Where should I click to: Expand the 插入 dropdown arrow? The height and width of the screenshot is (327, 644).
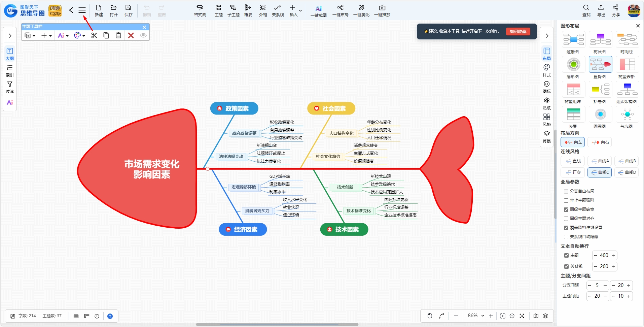pyautogui.click(x=300, y=11)
